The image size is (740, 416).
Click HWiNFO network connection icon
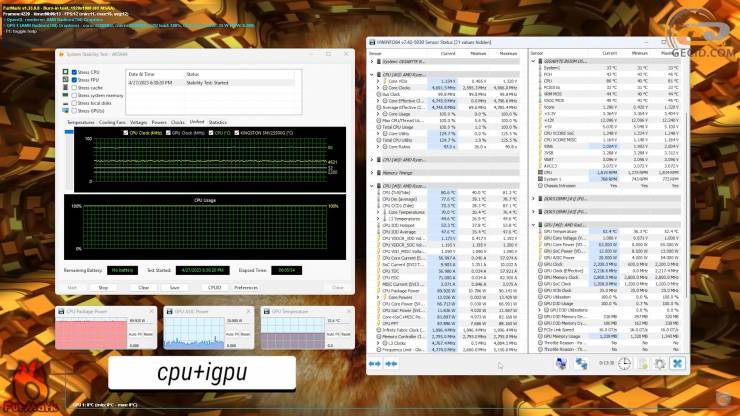(581, 363)
